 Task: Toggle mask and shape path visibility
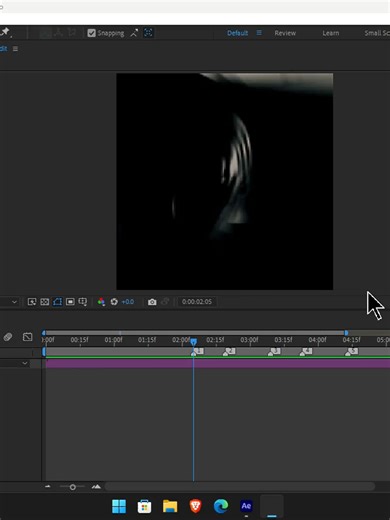(57, 302)
